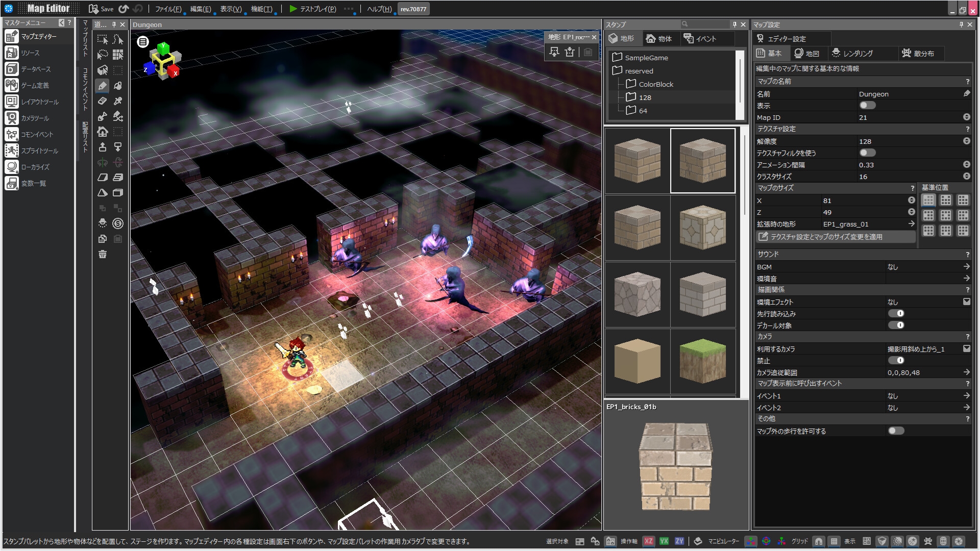Image resolution: width=980 pixels, height=551 pixels.
Task: Select the eraser tool
Action: tap(102, 101)
